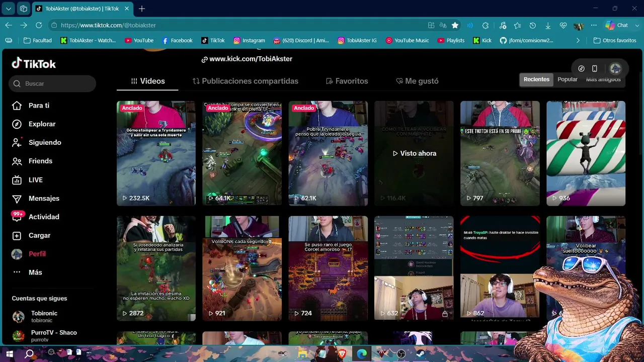This screenshot has height=362, width=644.
Task: Open the LIVE section
Action: [x=27, y=180]
